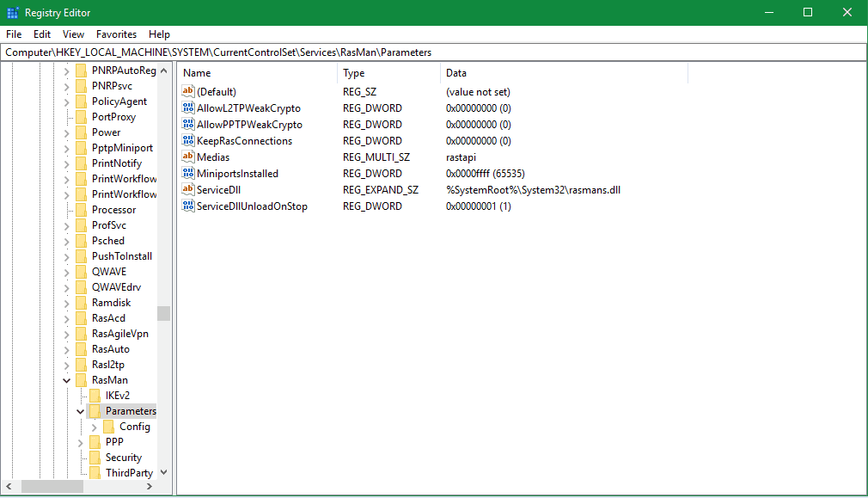Expand the Config subkey arrow
The image size is (868, 498).
click(x=95, y=427)
